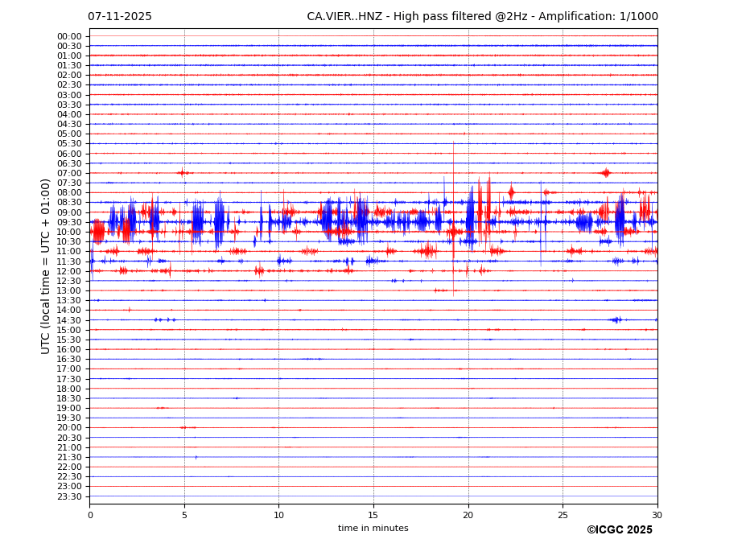Select the 18:00 time row label

[x=69, y=389]
